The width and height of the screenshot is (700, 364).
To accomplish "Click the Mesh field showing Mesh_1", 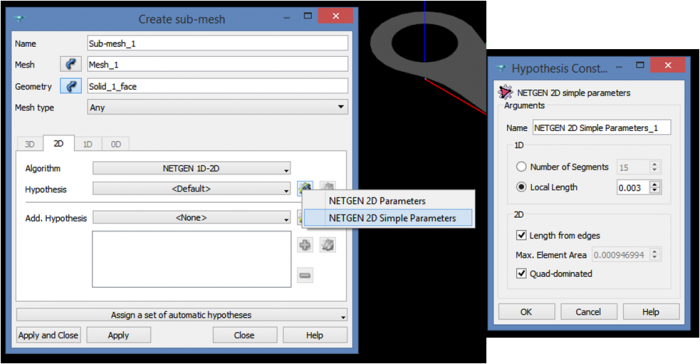I will (217, 64).
